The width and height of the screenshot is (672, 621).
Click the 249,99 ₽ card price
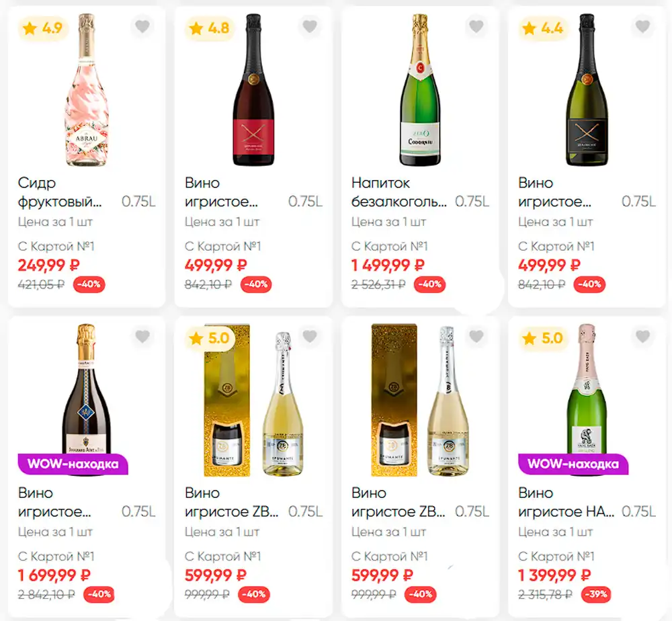point(48,265)
